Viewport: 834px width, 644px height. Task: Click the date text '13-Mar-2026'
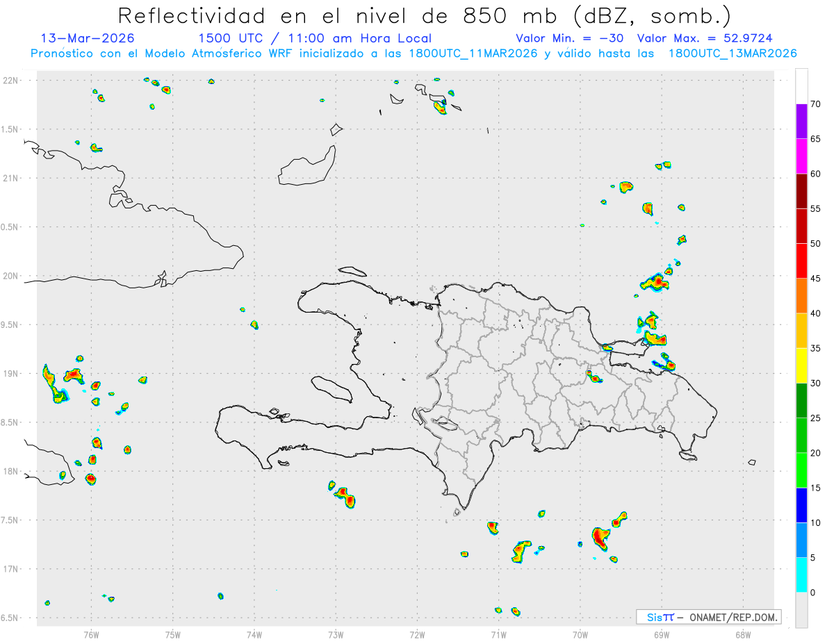pos(88,38)
